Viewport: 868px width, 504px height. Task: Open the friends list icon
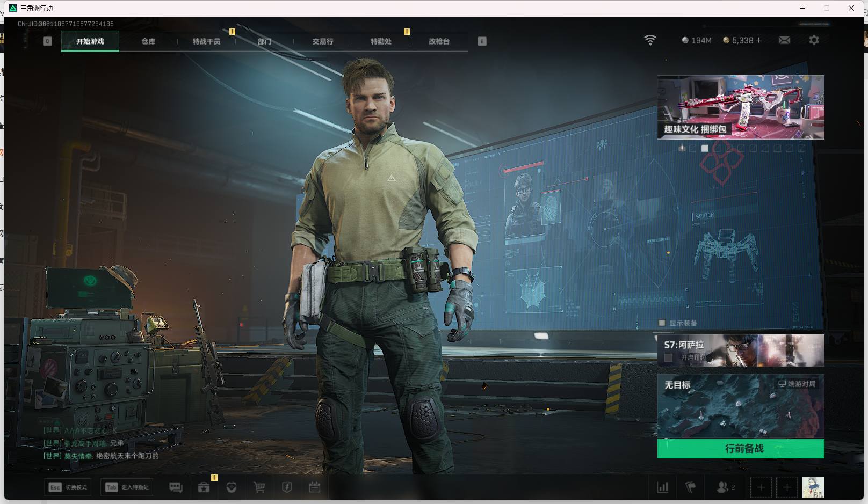[x=725, y=487]
